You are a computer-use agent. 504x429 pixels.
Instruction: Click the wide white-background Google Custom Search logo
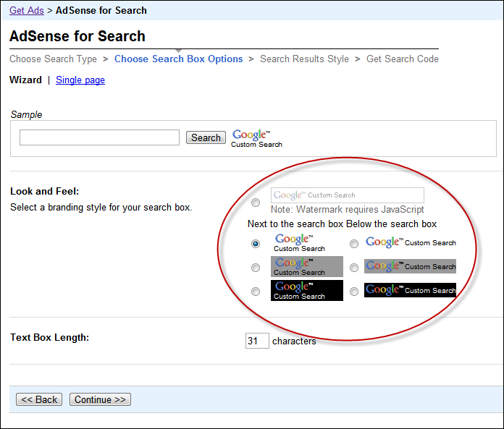pyautogui.click(x=411, y=242)
